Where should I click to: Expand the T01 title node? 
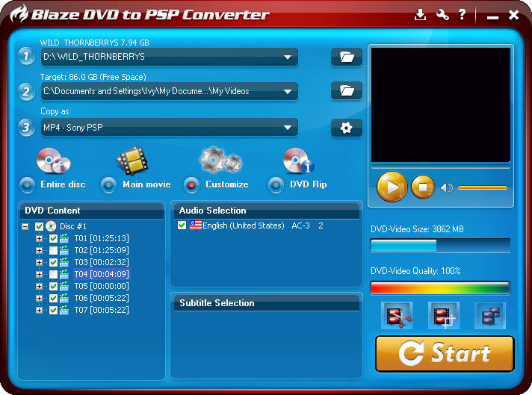coord(40,239)
